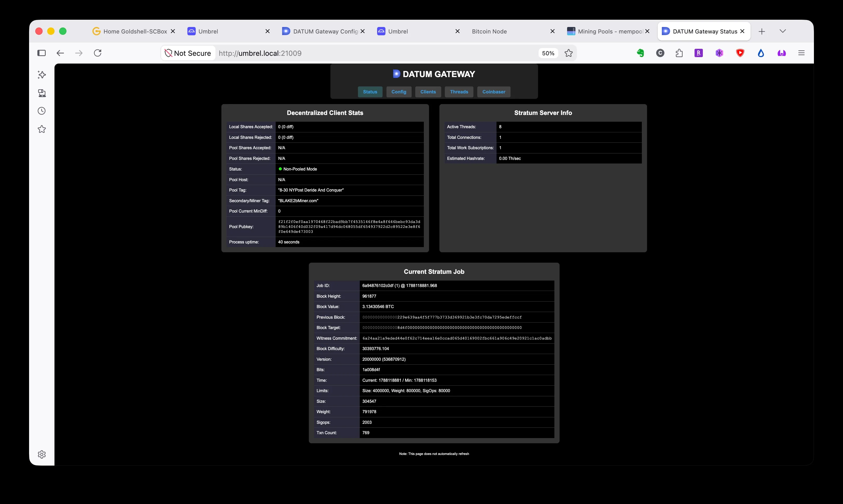
Task: Click Block Value "3.13430546 BTC"
Action: (378, 307)
